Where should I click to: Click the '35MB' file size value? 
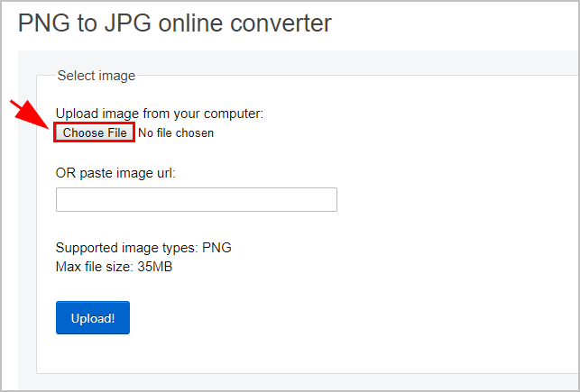click(x=155, y=267)
